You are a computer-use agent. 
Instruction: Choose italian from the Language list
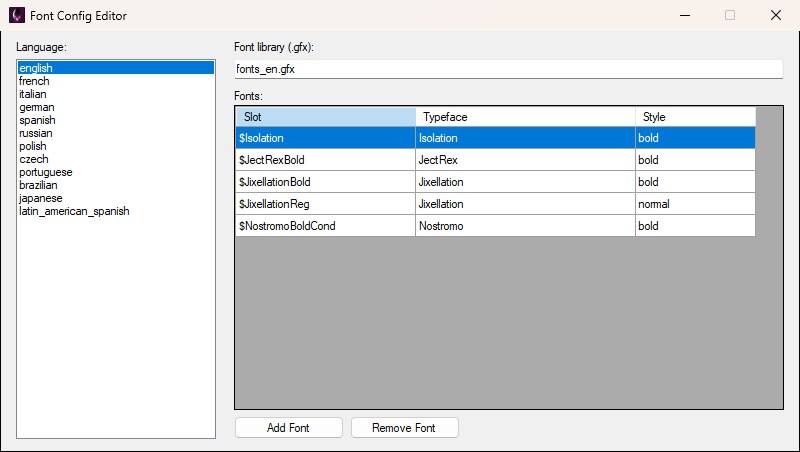pos(116,94)
